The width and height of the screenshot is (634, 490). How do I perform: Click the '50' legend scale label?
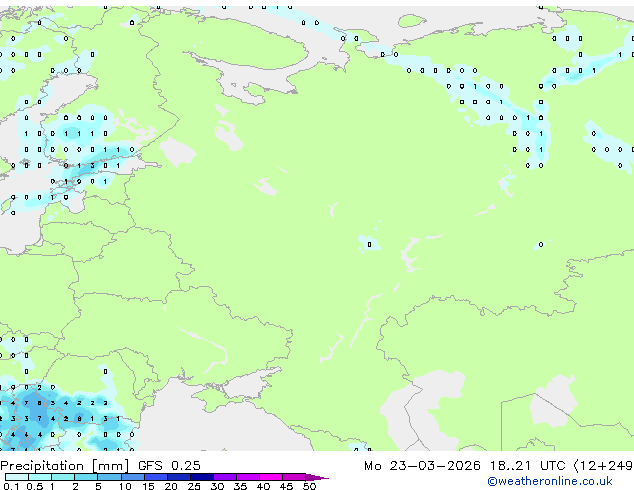tap(309, 486)
